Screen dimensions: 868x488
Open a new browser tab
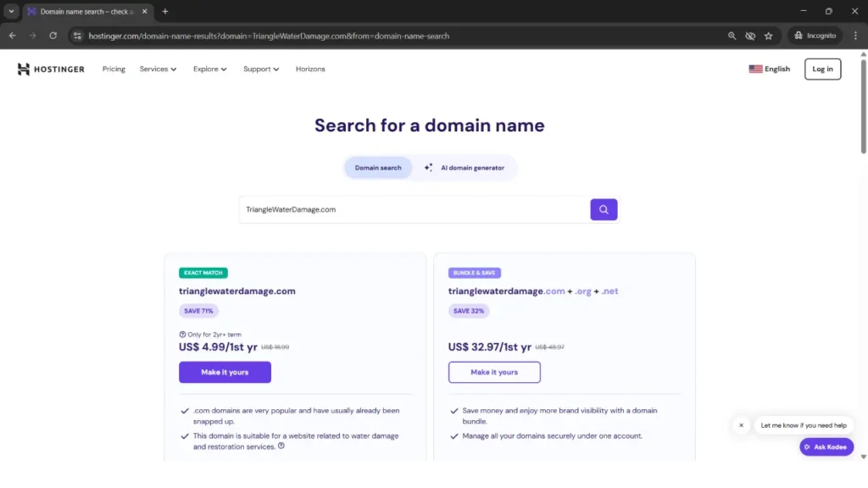click(x=165, y=12)
